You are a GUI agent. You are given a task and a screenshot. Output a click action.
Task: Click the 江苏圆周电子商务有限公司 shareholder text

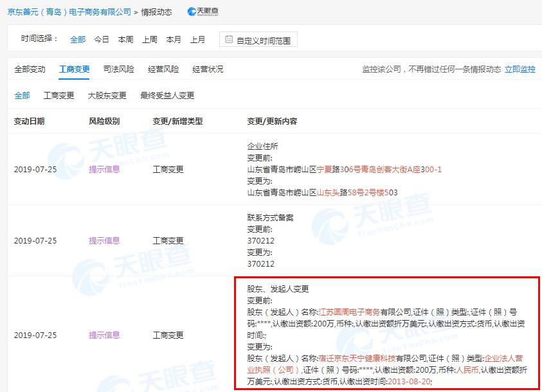(365, 312)
